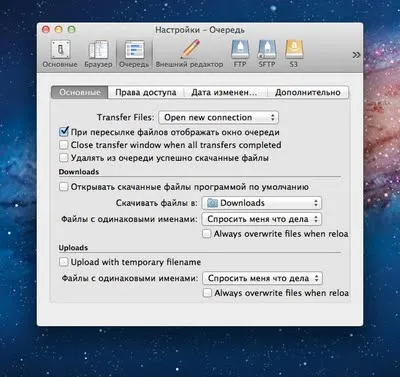Close the Настройки window with red button
The height and width of the screenshot is (377, 400).
pos(46,30)
